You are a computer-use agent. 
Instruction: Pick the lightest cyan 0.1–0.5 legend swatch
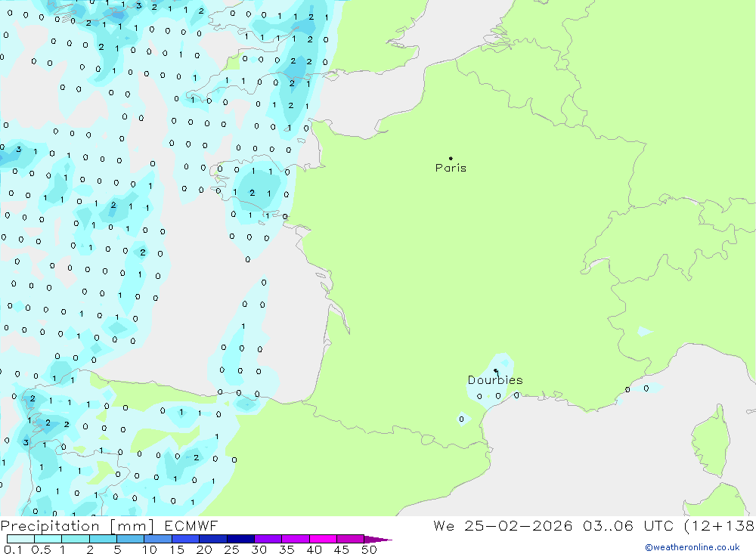coord(20,539)
